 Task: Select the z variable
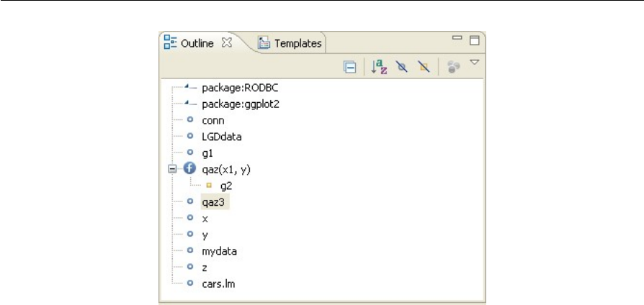click(204, 268)
